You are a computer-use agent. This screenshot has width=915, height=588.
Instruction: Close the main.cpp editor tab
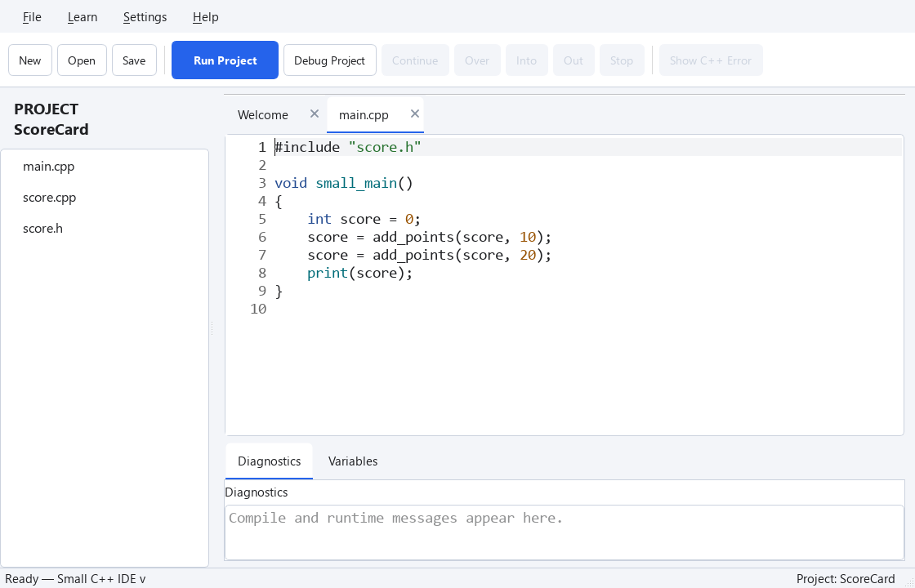point(415,114)
